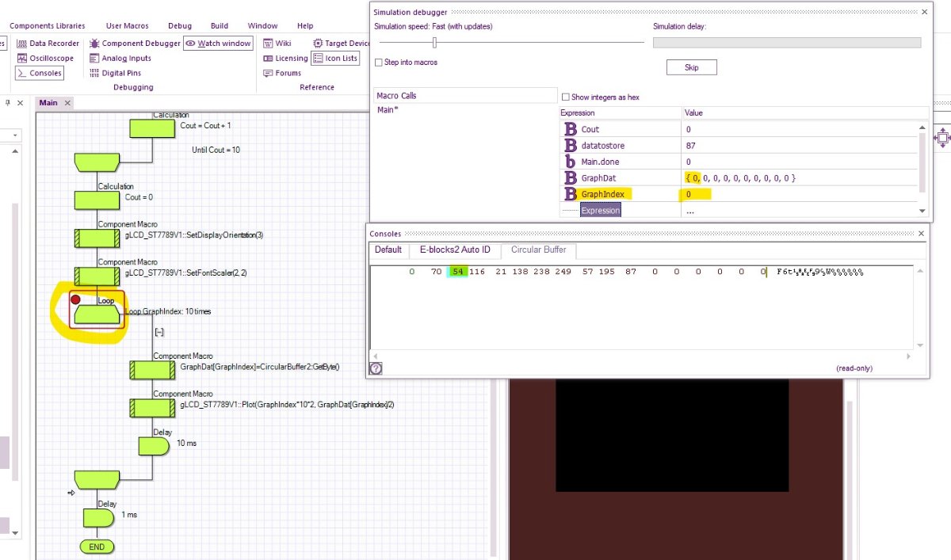Open the Digital Pins panel
951x560 pixels.
point(119,73)
